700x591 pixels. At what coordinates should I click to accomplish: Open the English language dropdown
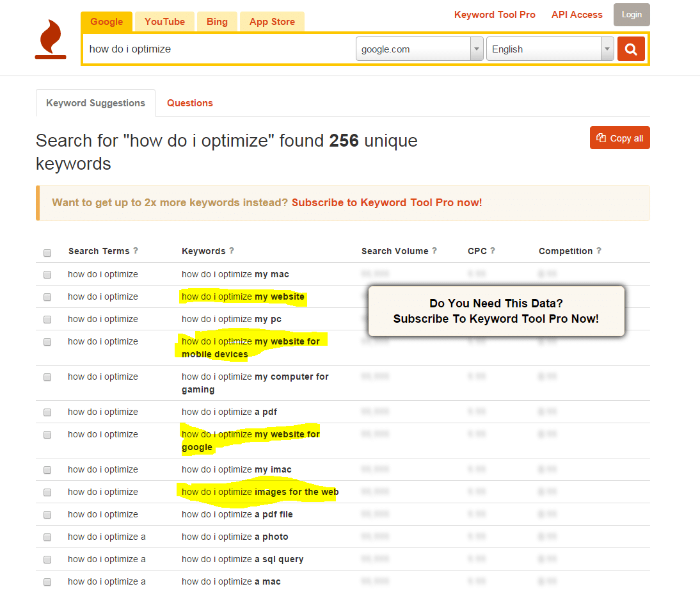point(550,49)
